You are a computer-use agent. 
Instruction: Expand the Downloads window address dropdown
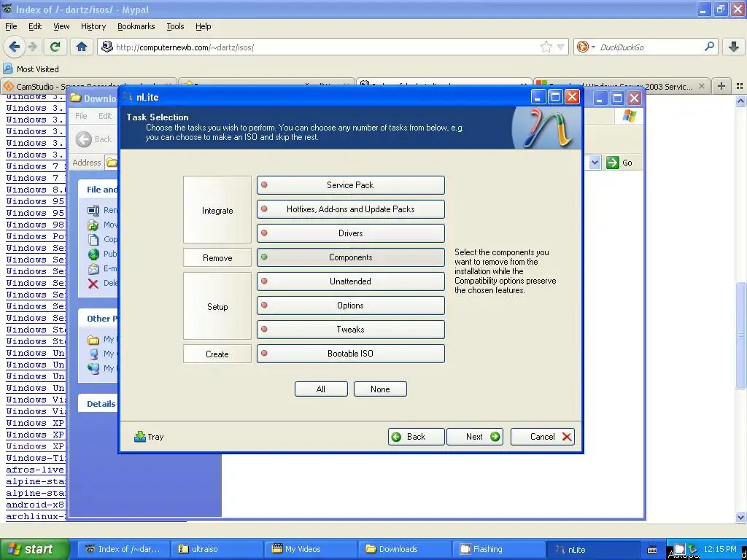pyautogui.click(x=595, y=163)
